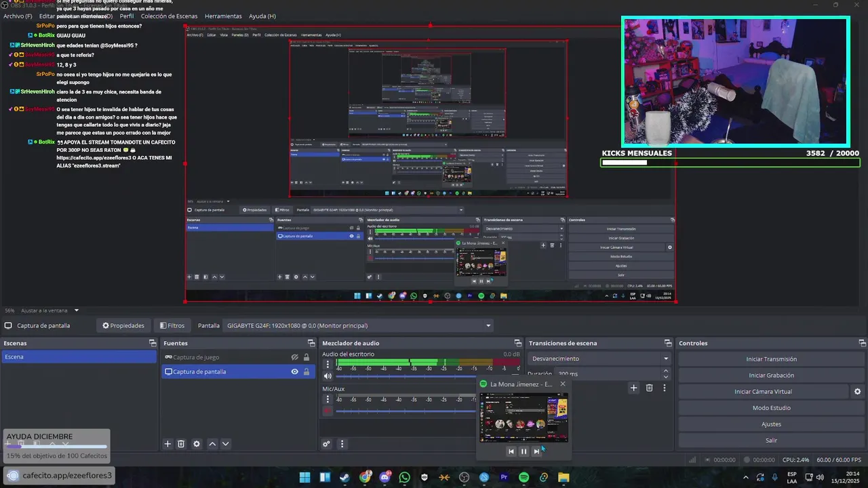868x488 pixels.
Task: Open the Ayuda (H) menu
Action: click(262, 16)
